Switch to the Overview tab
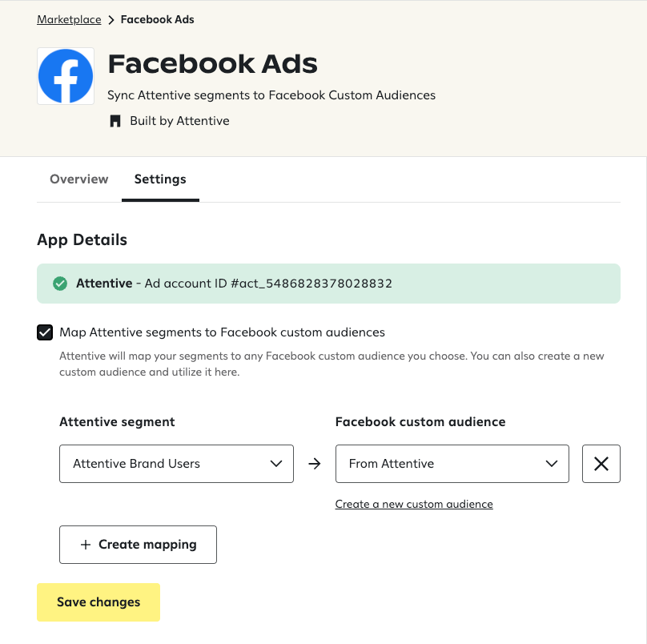Viewport: 647px width, 644px height. tap(78, 179)
